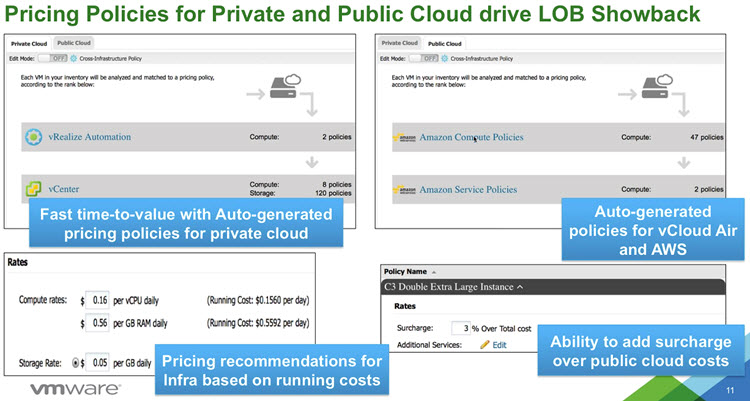Select the Storage Rate radio button
Viewport: 750px width, 401px height.
click(75, 363)
